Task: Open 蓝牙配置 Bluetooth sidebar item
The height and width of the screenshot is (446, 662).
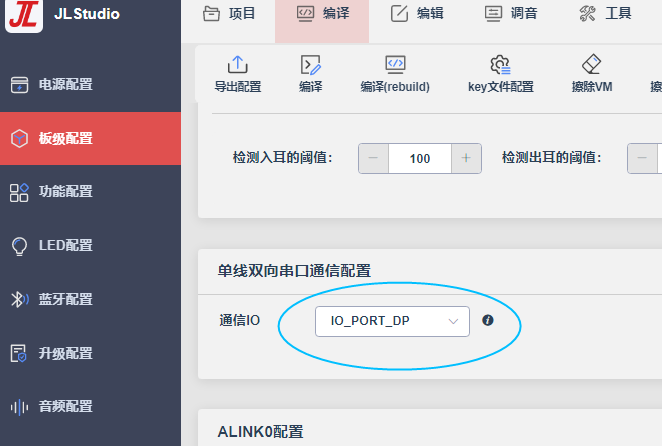Action: 90,299
